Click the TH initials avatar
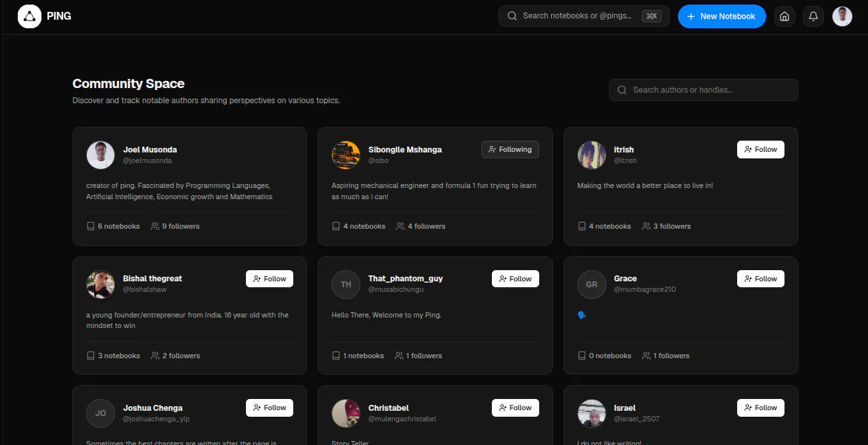 pos(346,284)
